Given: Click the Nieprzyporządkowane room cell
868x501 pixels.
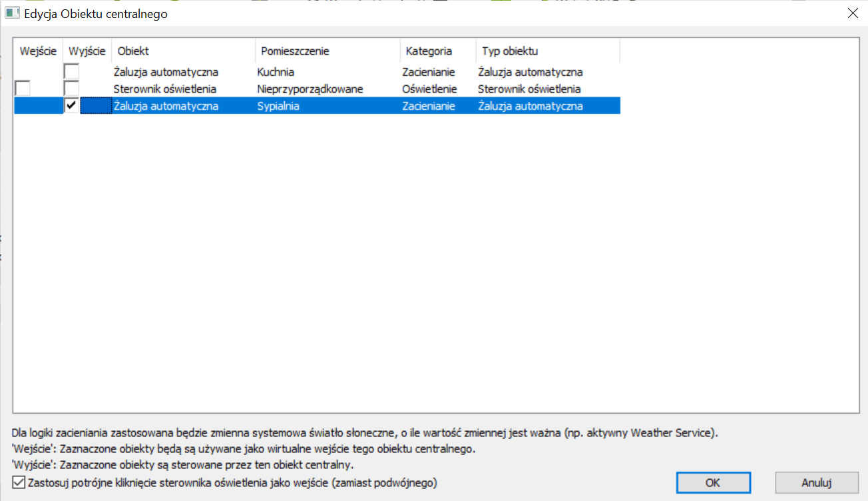Looking at the screenshot, I should (310, 89).
